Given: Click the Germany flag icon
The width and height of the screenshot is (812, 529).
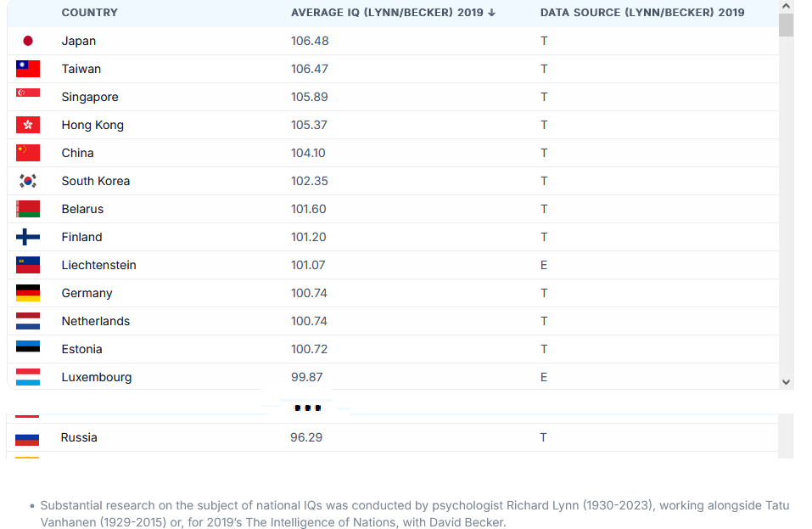Looking at the screenshot, I should click(28, 293).
